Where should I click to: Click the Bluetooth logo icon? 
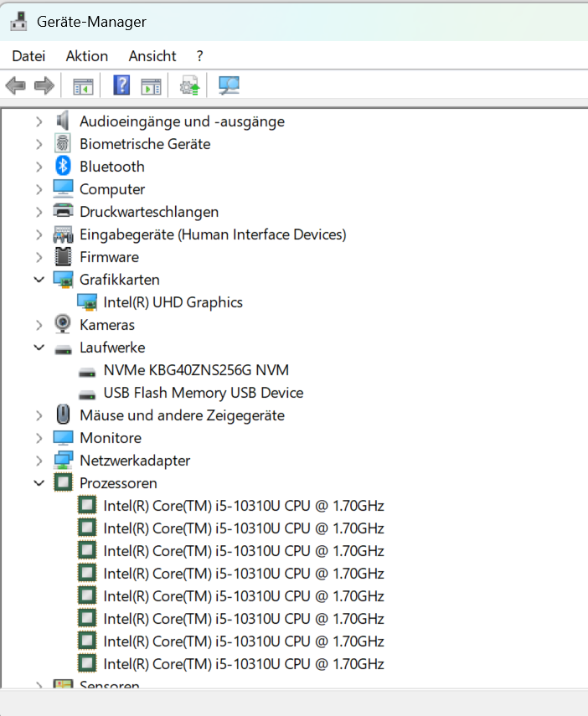[x=63, y=166]
